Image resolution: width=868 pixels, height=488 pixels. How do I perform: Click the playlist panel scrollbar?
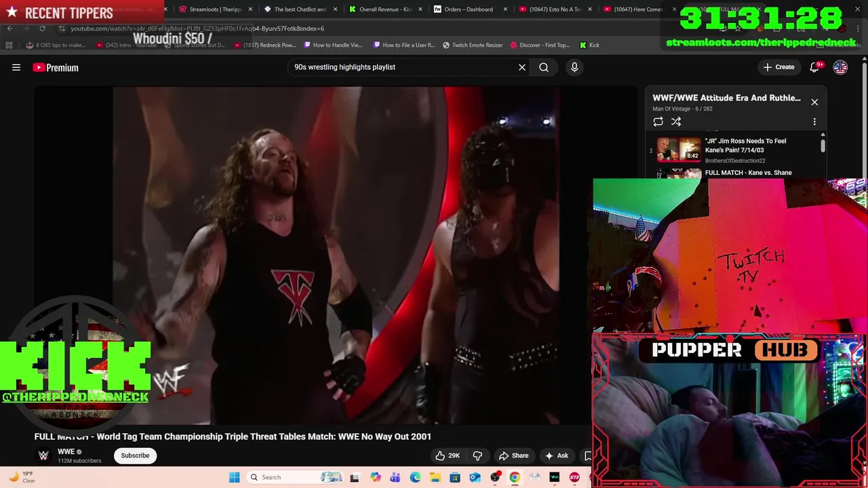pos(823,145)
